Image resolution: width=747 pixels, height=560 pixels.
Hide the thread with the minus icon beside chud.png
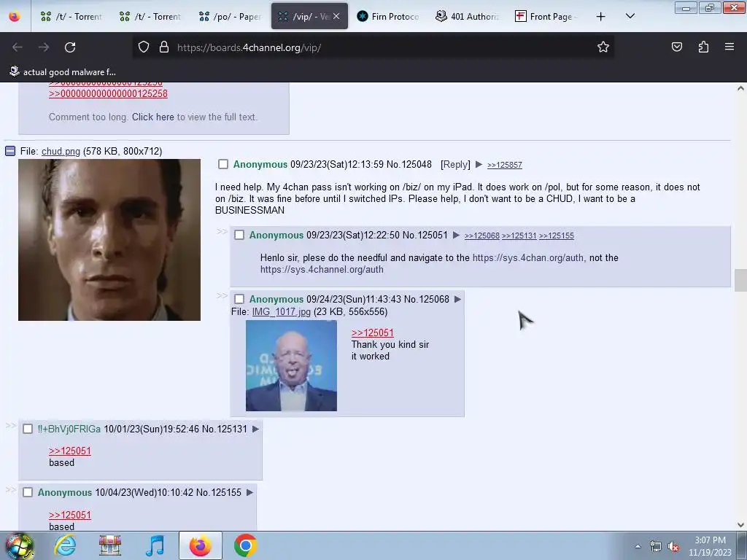click(x=10, y=151)
